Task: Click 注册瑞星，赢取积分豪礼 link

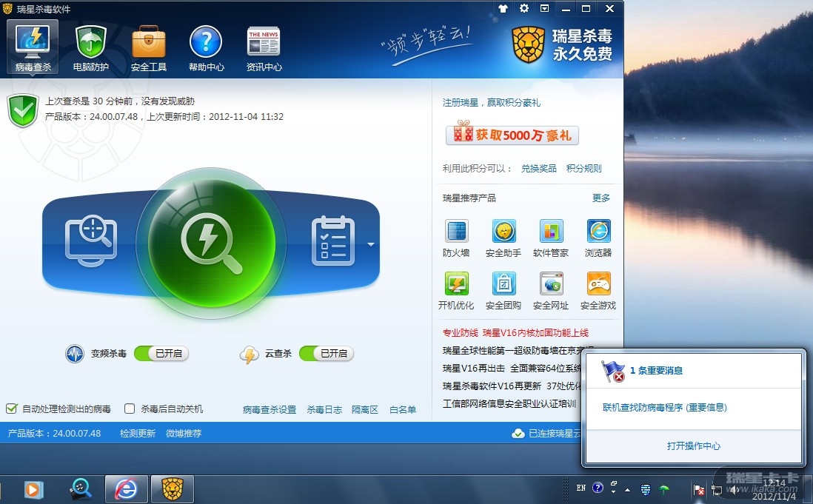Action: (492, 103)
